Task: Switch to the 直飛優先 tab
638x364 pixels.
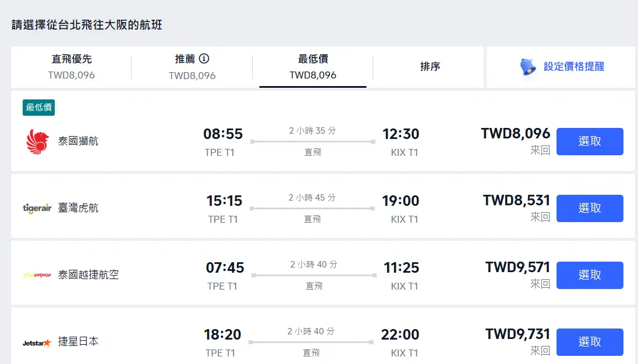Action: click(72, 66)
